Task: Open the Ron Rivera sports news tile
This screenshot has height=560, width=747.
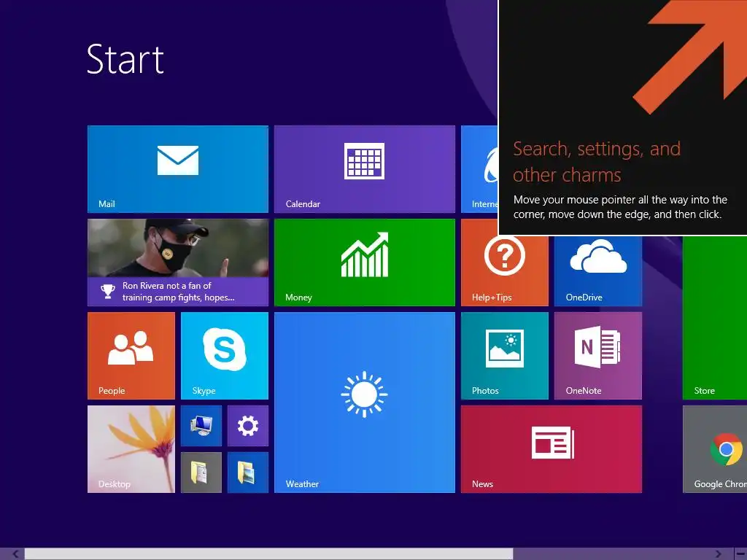Action: tap(178, 262)
